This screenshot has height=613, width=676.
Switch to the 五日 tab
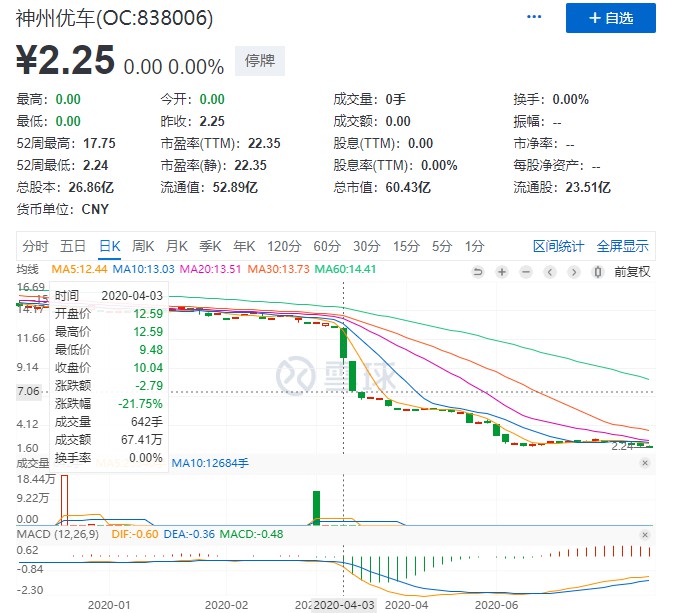point(72,246)
